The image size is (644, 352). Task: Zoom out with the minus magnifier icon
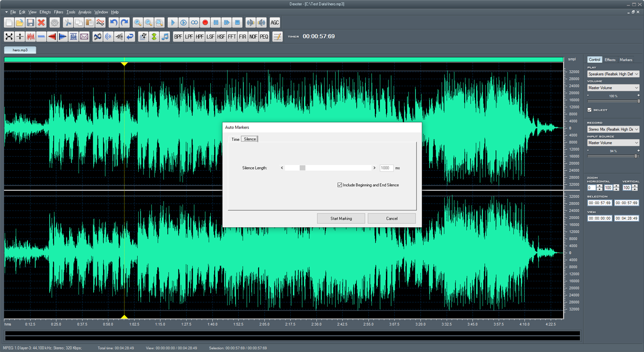149,23
